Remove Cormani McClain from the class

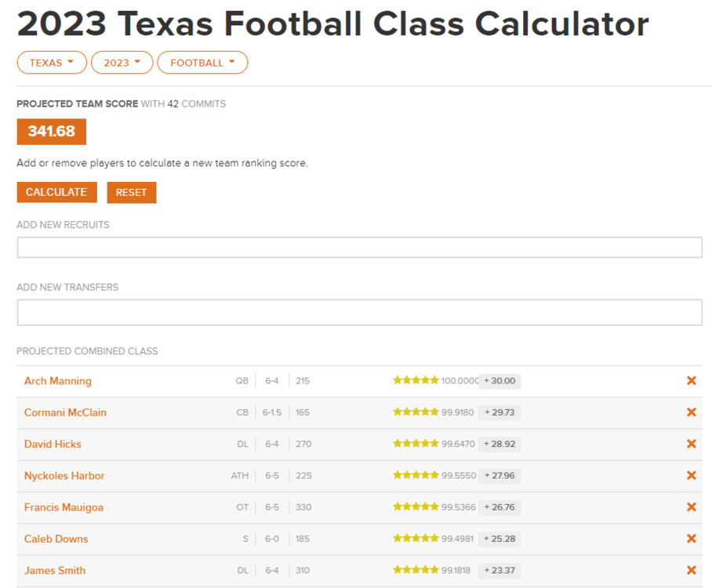tap(691, 412)
